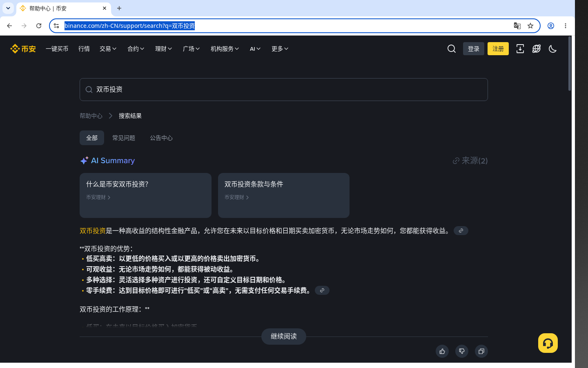Expand the 合约 dropdown menu
The height and width of the screenshot is (368, 588).
click(x=136, y=49)
